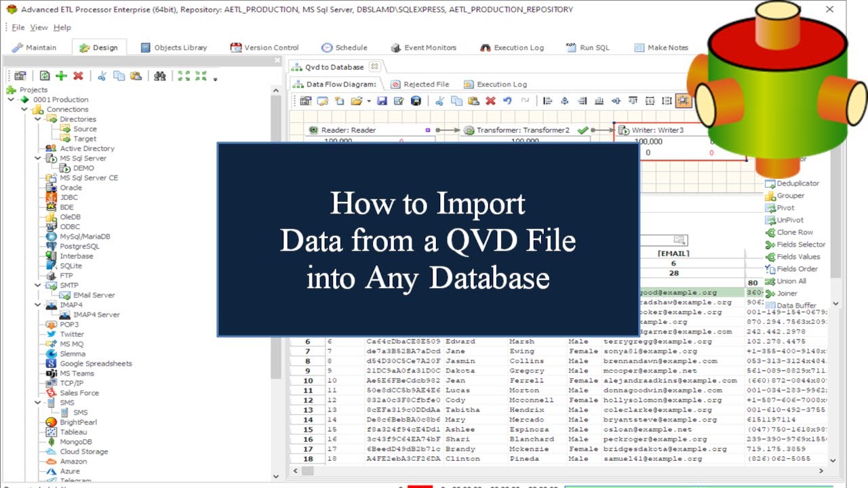Switch to the Schedule tab
This screenshot has width=868, height=488.
coord(344,47)
